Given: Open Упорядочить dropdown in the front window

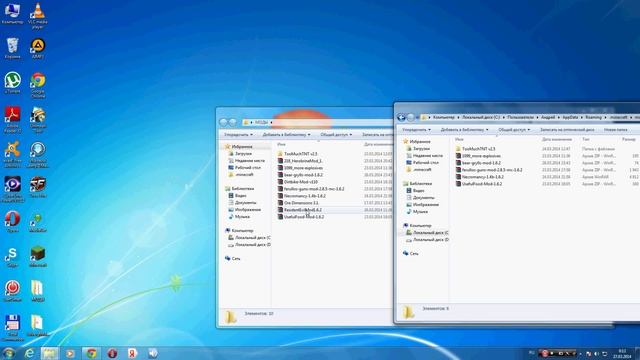Looking at the screenshot, I should pos(416,129).
